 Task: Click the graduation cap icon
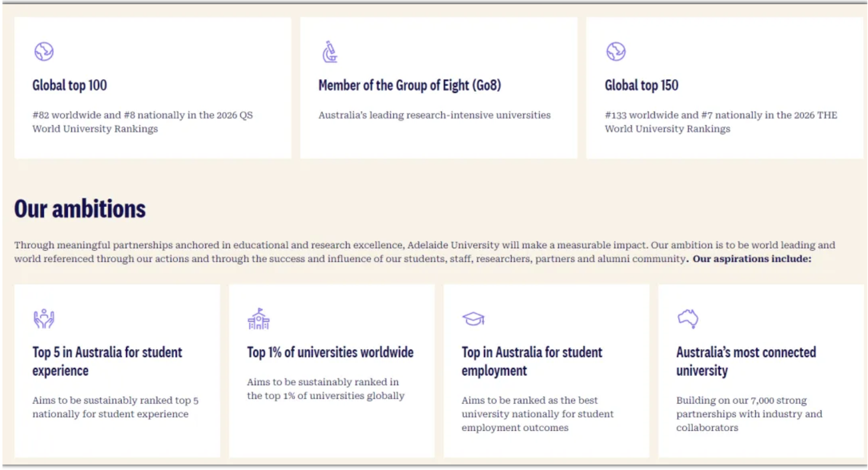point(473,319)
